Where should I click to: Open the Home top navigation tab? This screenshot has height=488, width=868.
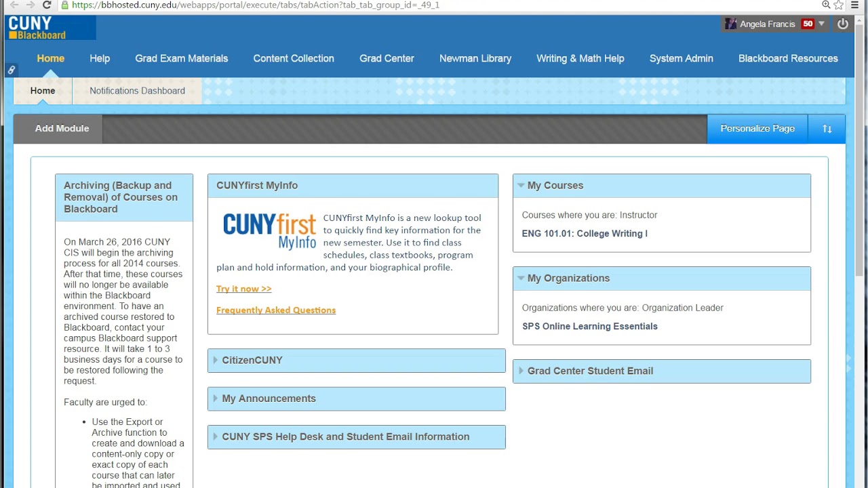[x=51, y=58]
